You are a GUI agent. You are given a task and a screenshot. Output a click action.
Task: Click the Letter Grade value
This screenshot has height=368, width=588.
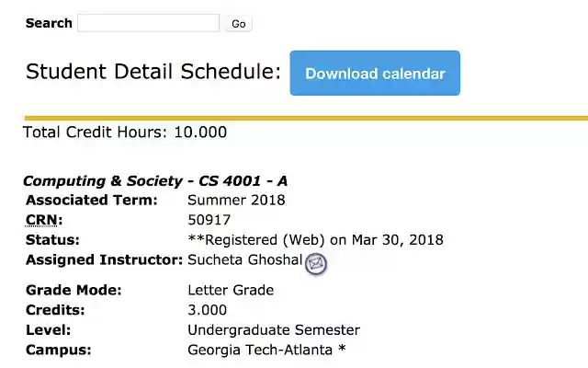pyautogui.click(x=231, y=290)
